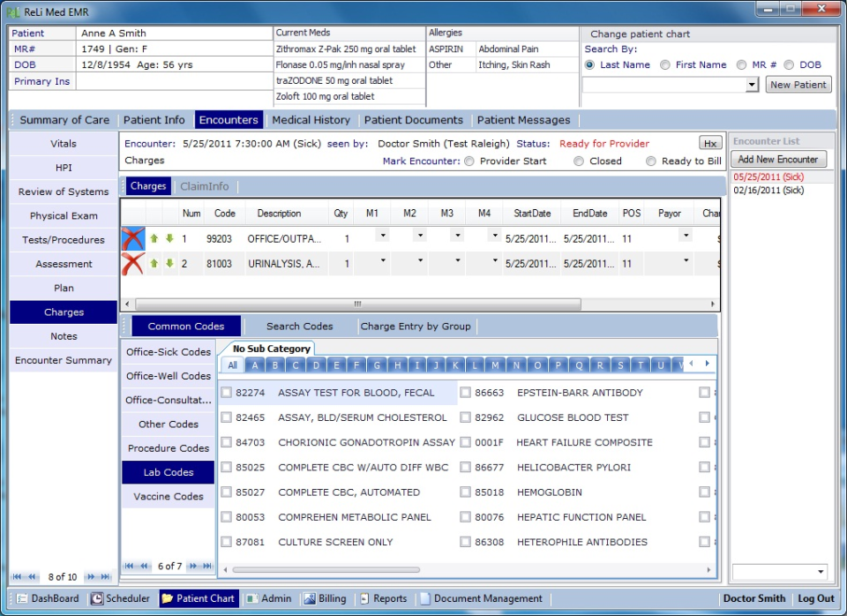The width and height of the screenshot is (847, 616).
Task: Click Add New Encounter
Action: pos(778,159)
